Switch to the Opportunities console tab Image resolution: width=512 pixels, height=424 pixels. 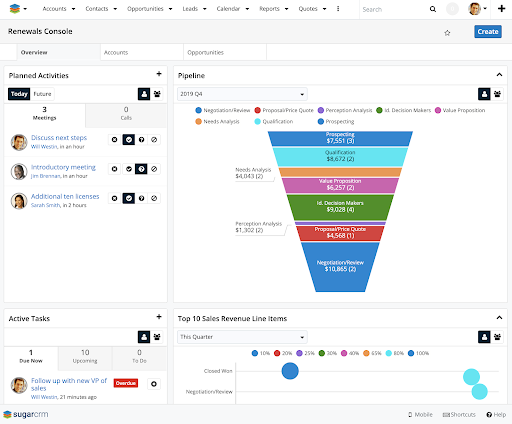[x=225, y=52]
